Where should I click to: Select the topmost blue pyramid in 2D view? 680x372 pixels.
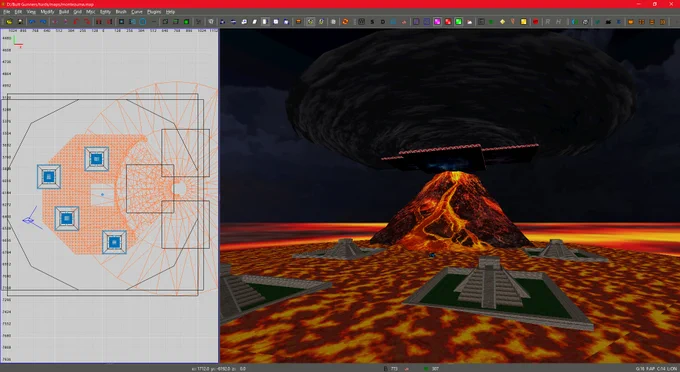click(x=96, y=159)
